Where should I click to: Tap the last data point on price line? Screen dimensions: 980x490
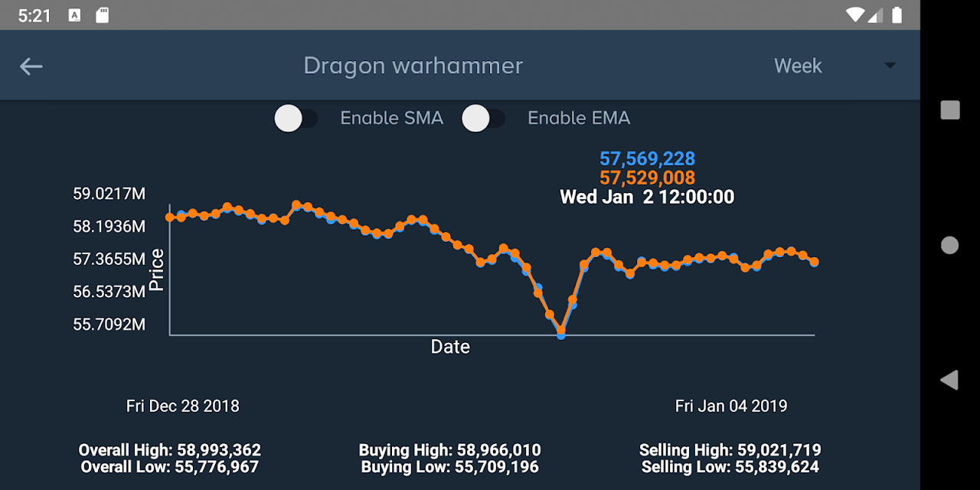815,262
